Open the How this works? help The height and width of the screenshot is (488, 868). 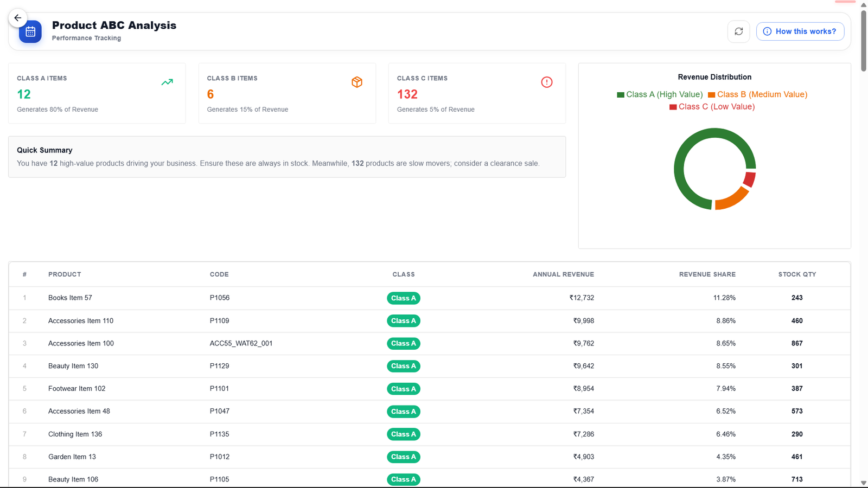800,31
